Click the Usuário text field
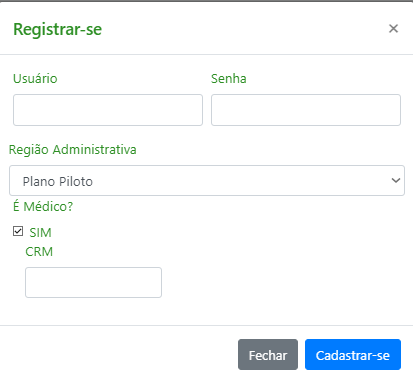This screenshot has height=382, width=413. pos(108,110)
